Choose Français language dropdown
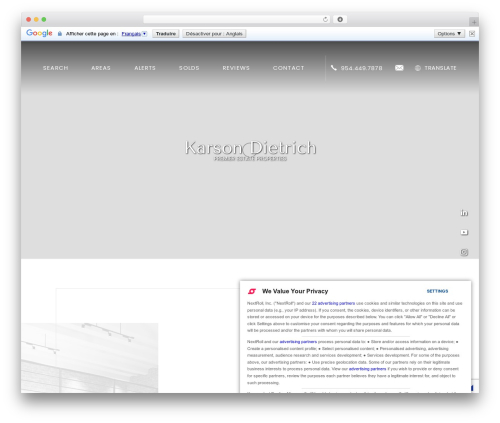This screenshot has height=423, width=500. coord(134,34)
